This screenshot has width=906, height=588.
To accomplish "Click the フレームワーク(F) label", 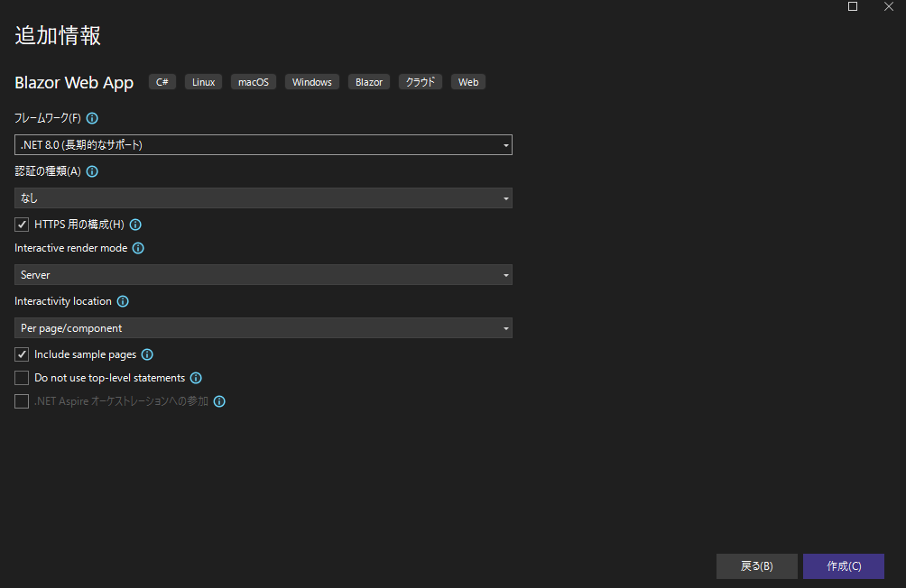I will click(48, 118).
